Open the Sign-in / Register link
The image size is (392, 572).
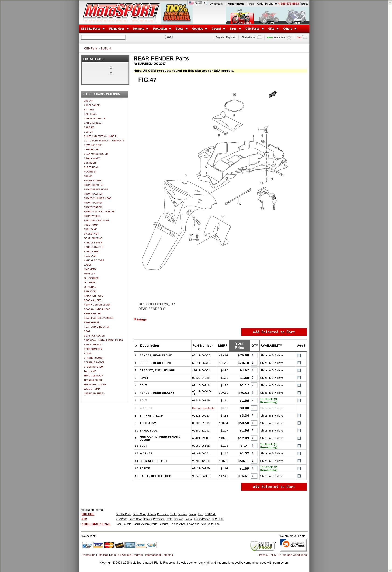coord(226,37)
